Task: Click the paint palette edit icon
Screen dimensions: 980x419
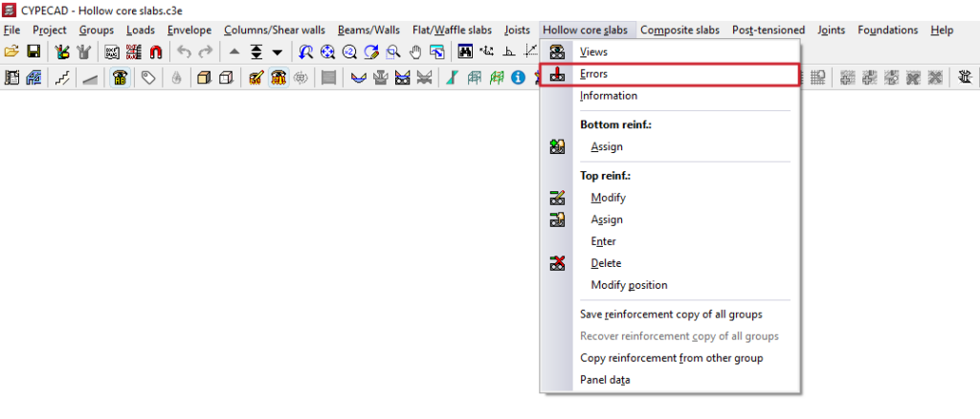Action: click(62, 52)
